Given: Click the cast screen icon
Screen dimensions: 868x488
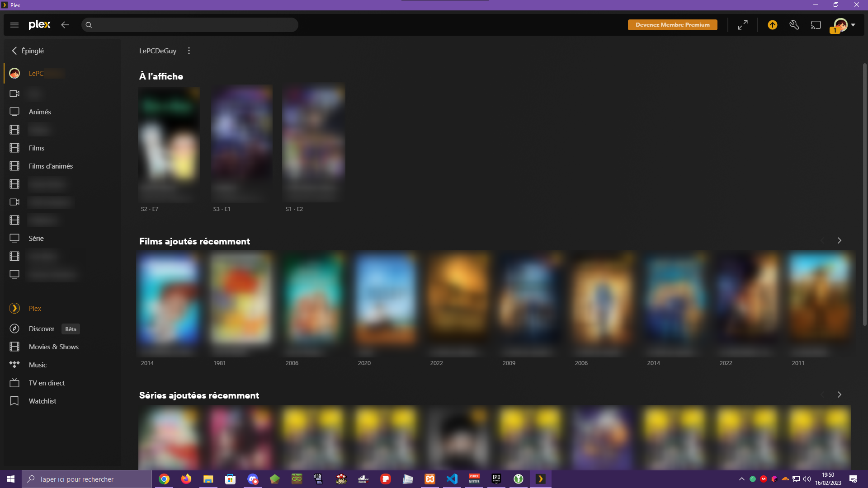Looking at the screenshot, I should tap(816, 25).
